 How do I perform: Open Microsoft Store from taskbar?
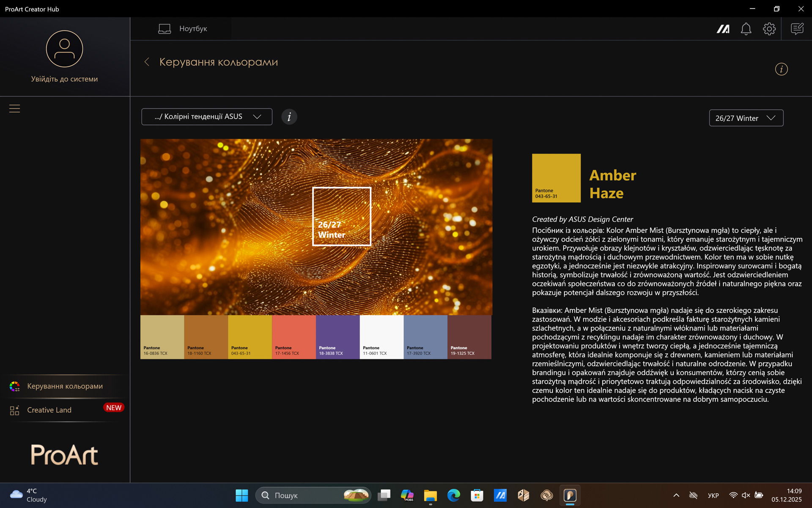477,495
